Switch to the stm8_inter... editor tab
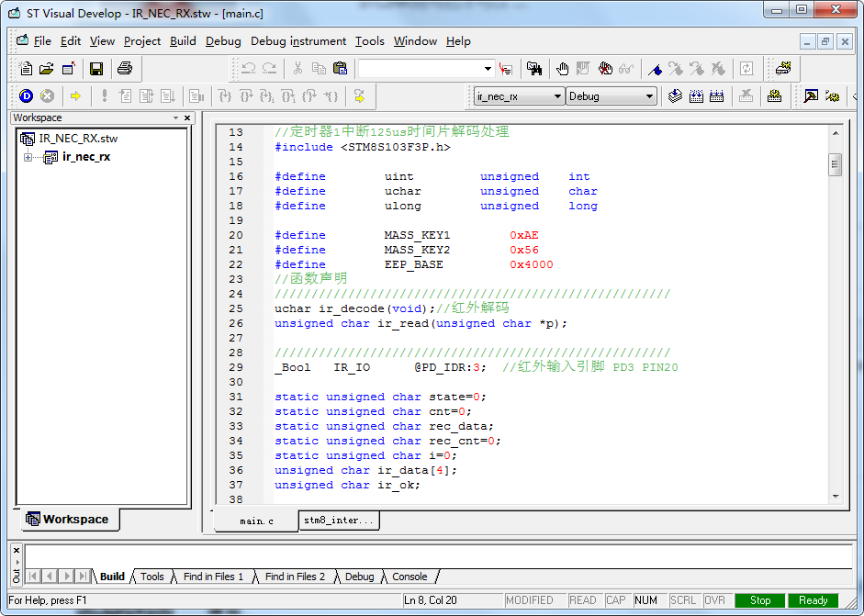The width and height of the screenshot is (864, 616). tap(338, 521)
